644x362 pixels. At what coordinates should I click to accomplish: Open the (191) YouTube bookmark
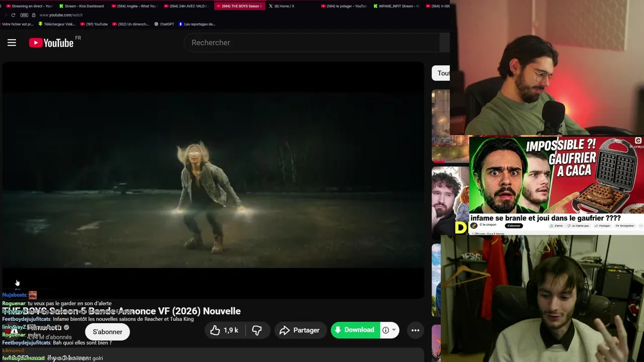click(94, 24)
